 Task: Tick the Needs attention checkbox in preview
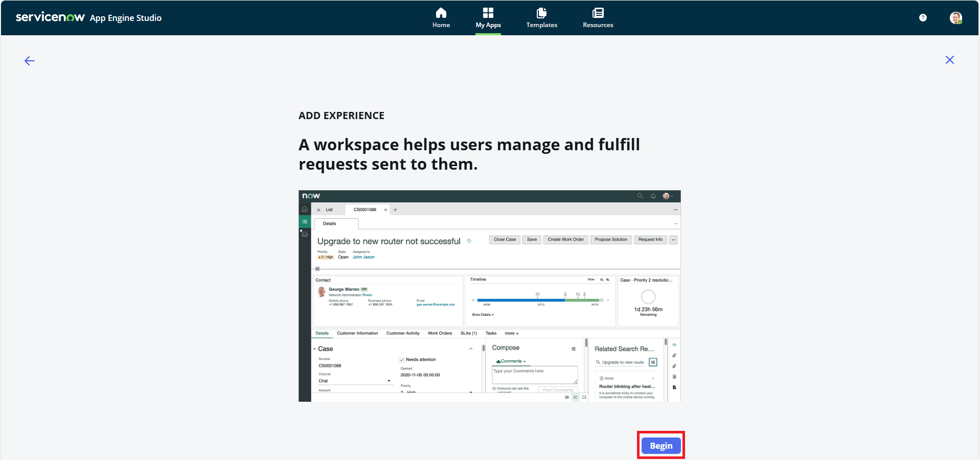coord(402,360)
